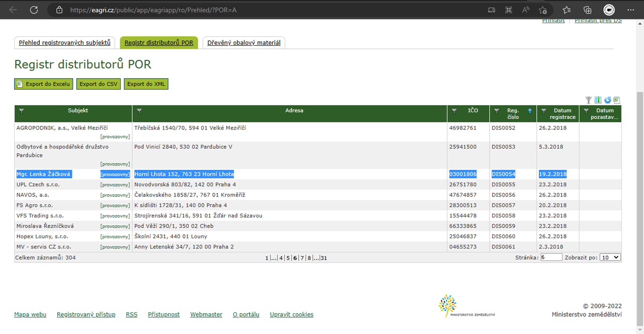The image size is (644, 334).
Task: Expand the Zobrazit po page size dropdown
Action: 610,257
